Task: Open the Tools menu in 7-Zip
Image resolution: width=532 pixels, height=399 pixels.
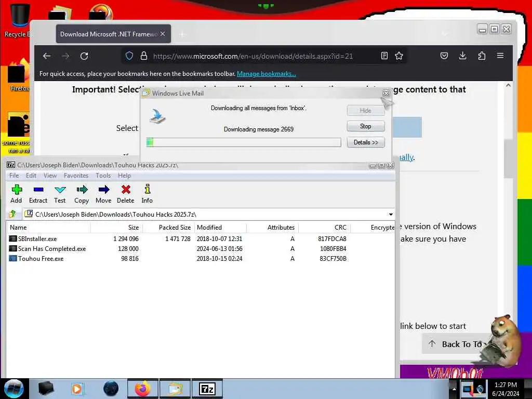Action: [x=103, y=176]
